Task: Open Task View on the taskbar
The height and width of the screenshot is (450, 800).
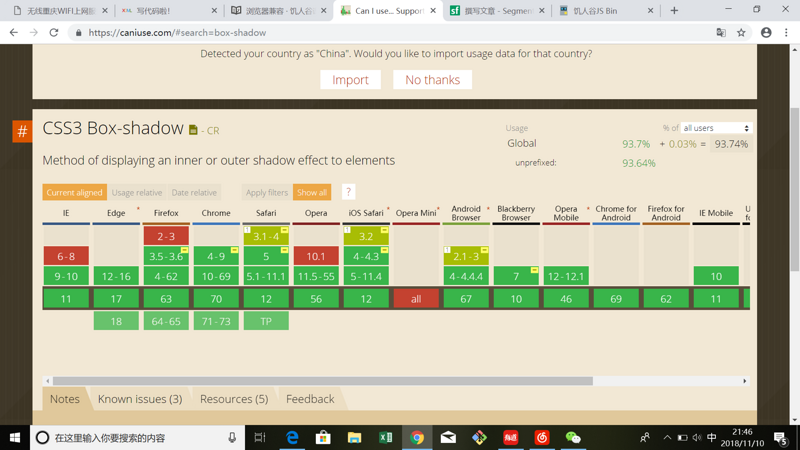Action: coord(260,438)
